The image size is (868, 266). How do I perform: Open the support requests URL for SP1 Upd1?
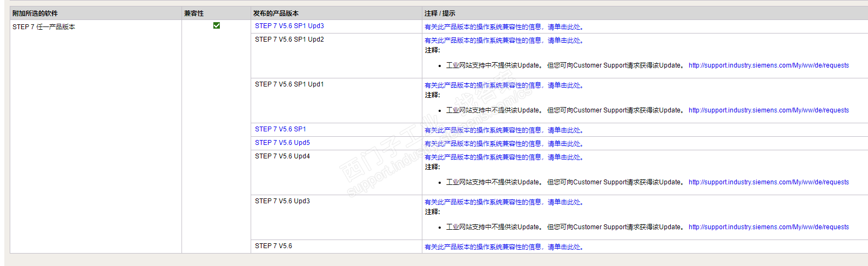click(769, 110)
